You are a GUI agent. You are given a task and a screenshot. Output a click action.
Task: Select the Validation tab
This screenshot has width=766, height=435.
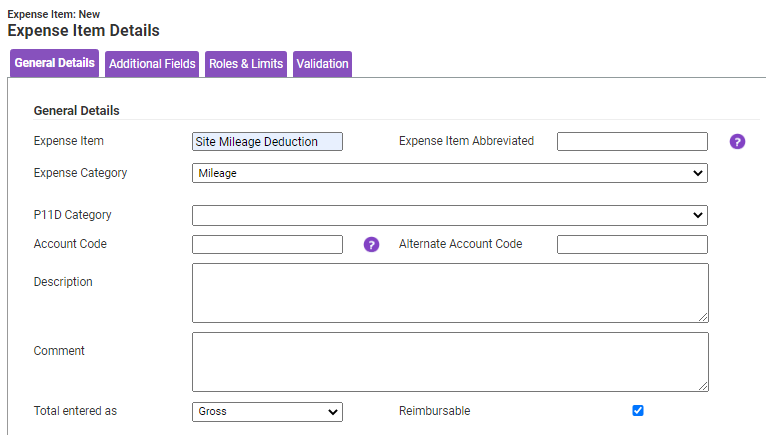coord(322,64)
